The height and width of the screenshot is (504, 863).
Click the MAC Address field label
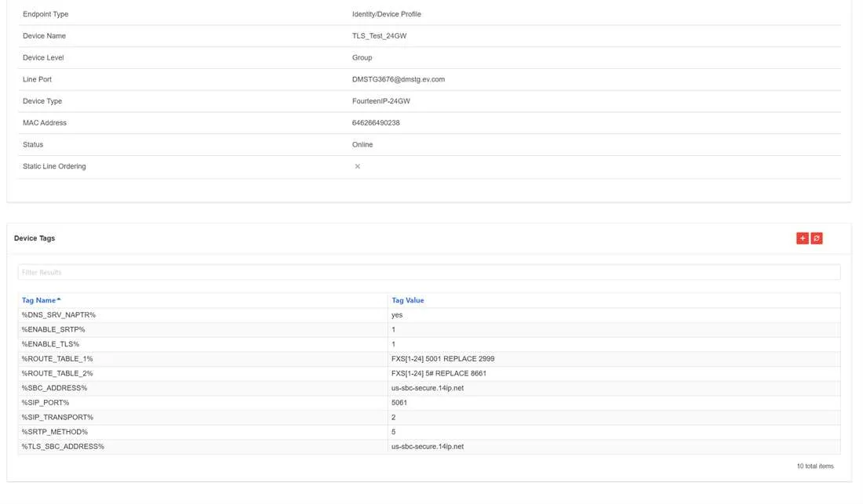(x=45, y=122)
